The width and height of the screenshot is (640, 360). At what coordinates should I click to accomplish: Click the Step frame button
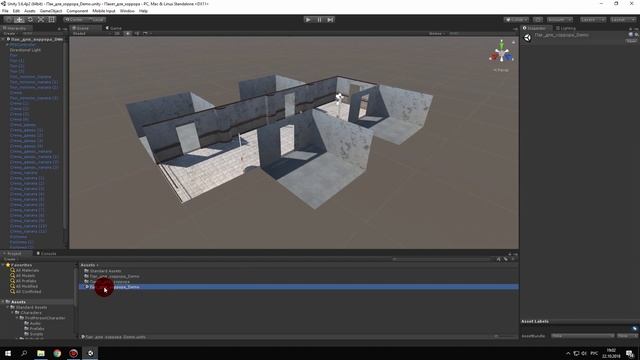click(x=330, y=20)
